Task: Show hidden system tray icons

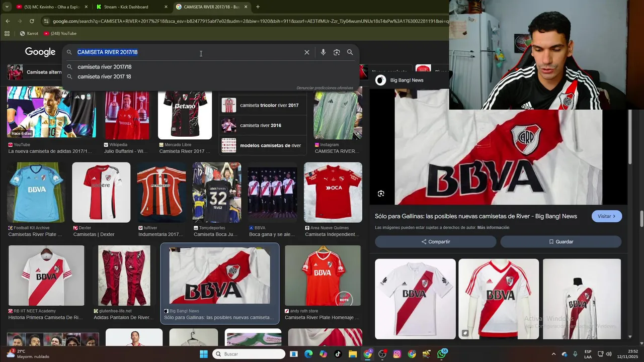Action: pos(553,354)
